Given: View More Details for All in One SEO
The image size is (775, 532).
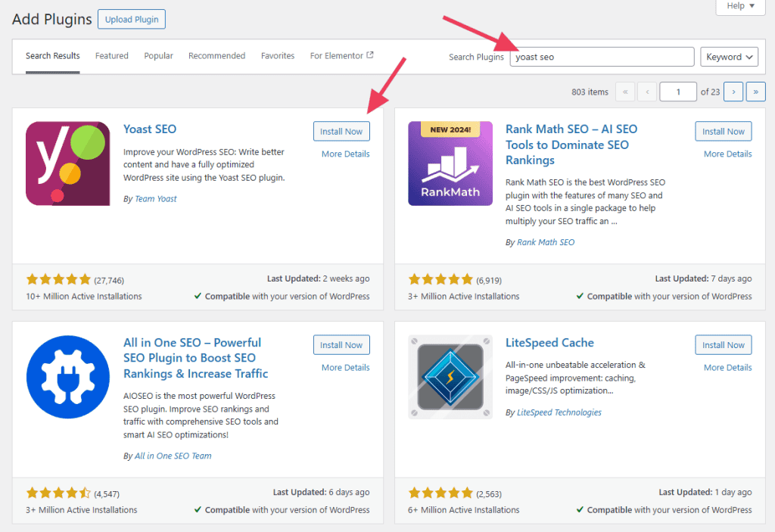Looking at the screenshot, I should pos(345,367).
